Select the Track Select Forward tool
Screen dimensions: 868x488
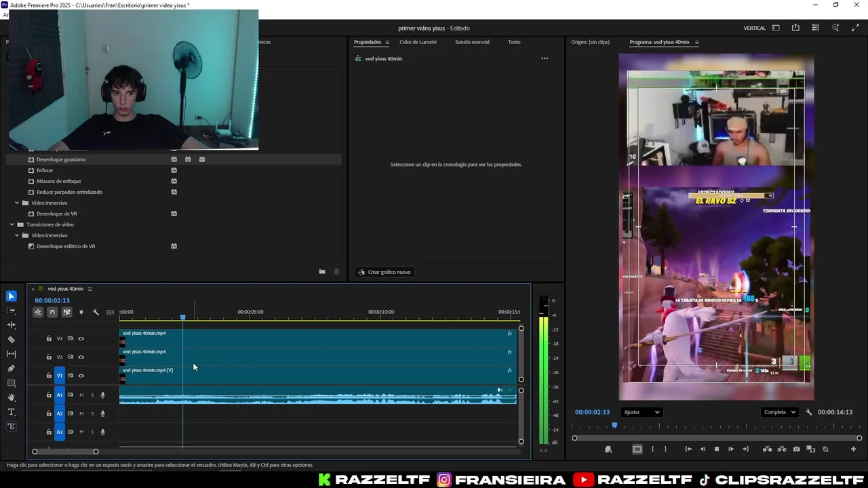tap(11, 310)
